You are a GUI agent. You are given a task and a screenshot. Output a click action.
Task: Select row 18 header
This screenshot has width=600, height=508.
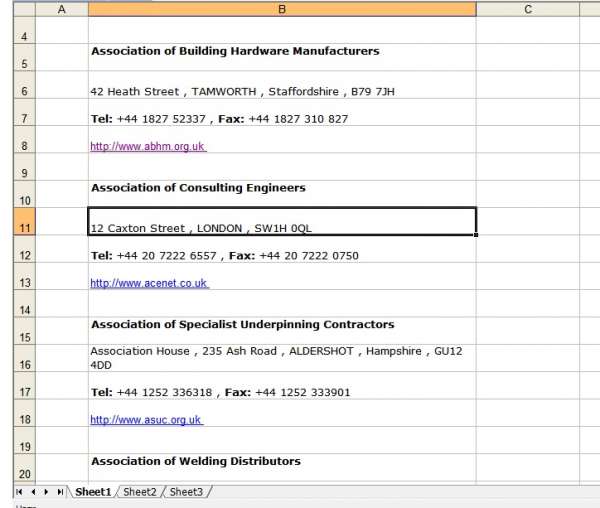(x=24, y=413)
